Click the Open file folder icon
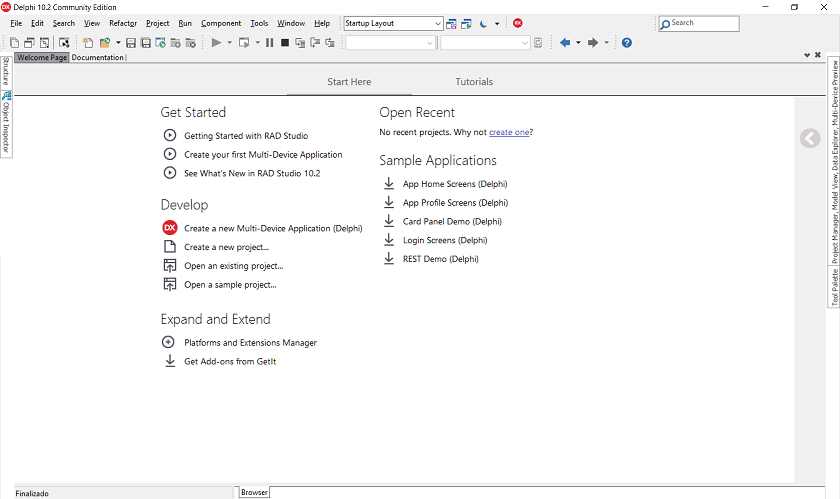This screenshot has height=499, width=840. tap(105, 42)
